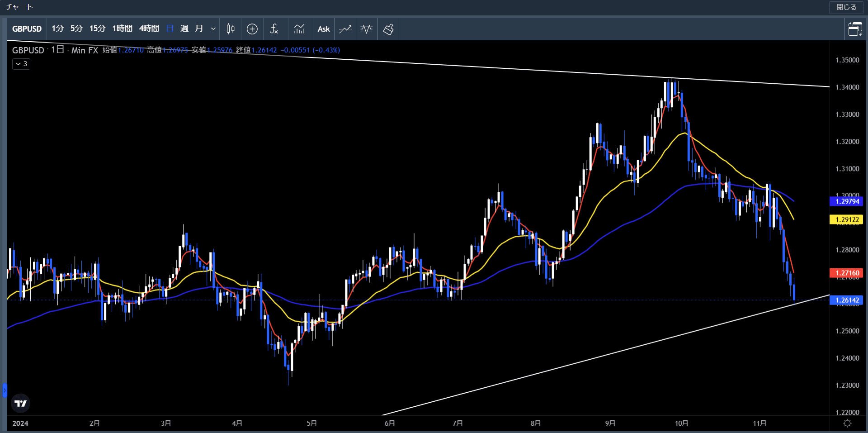
Task: Click the 1.34000 price scale label
Action: pyautogui.click(x=847, y=87)
